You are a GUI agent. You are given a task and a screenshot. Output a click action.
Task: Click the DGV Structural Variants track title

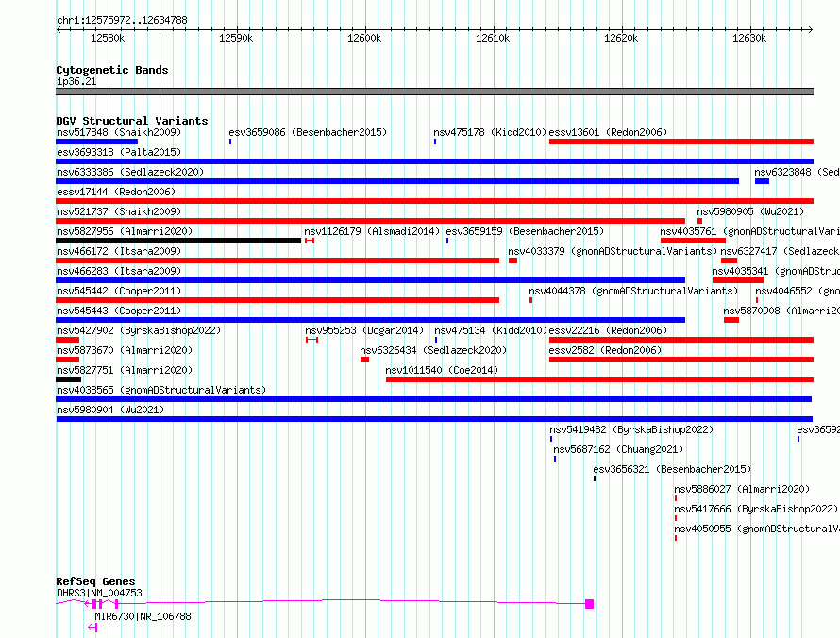point(132,121)
